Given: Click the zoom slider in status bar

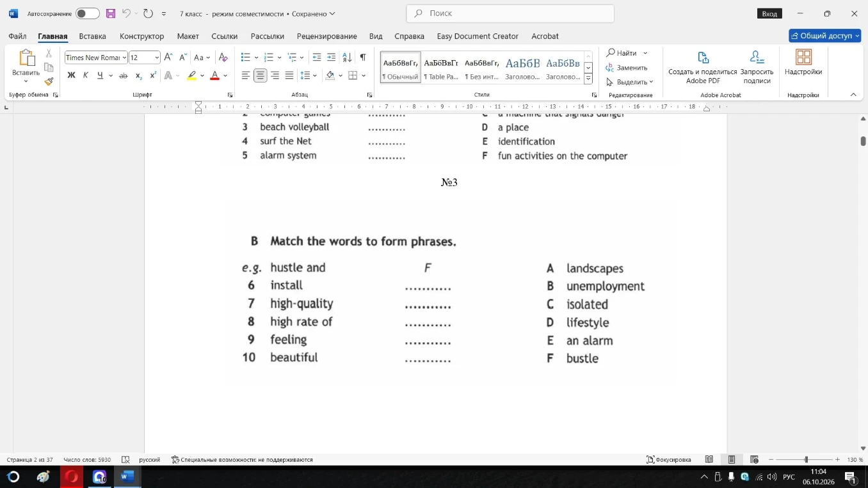Looking at the screenshot, I should [x=806, y=459].
